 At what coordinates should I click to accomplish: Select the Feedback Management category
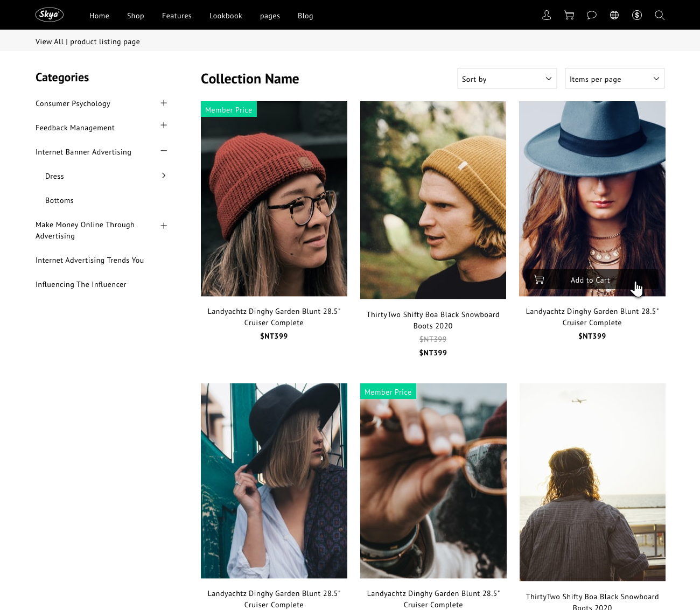coord(75,128)
